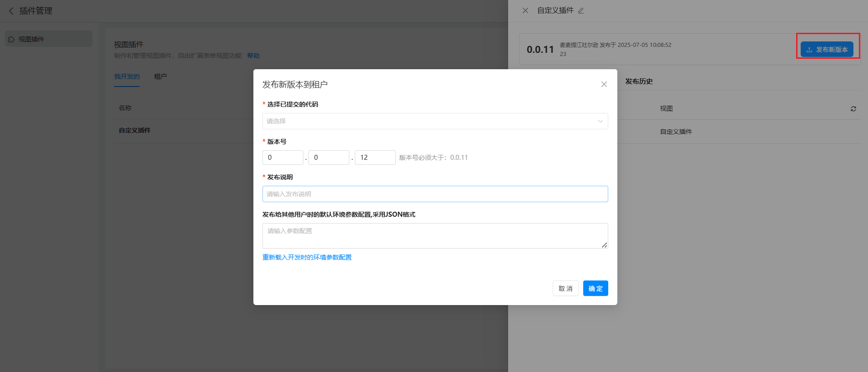Click the 重新载入开发时的环境参数配置 link

307,257
